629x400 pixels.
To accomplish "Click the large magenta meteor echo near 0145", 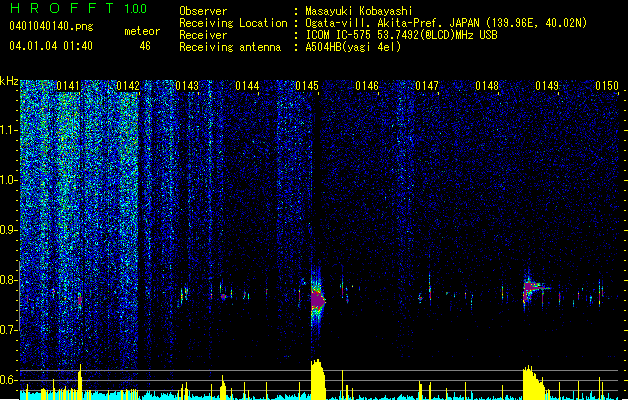I will [x=317, y=299].
